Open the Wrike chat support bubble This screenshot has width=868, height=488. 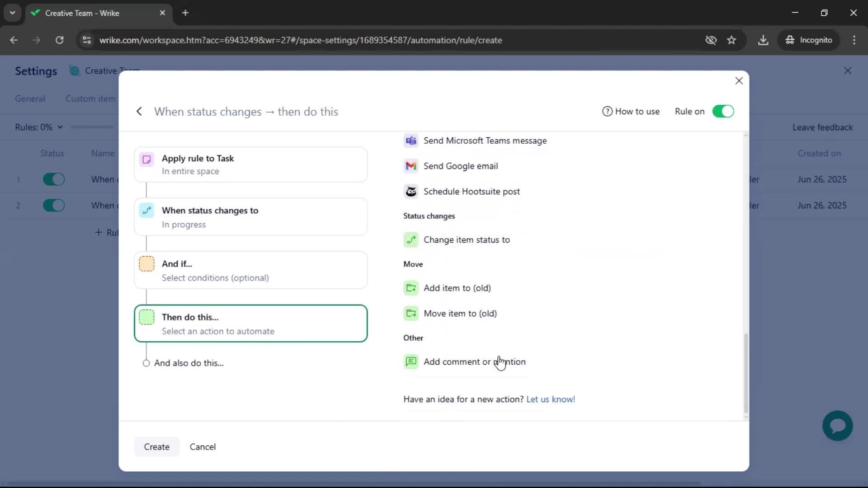click(x=838, y=426)
